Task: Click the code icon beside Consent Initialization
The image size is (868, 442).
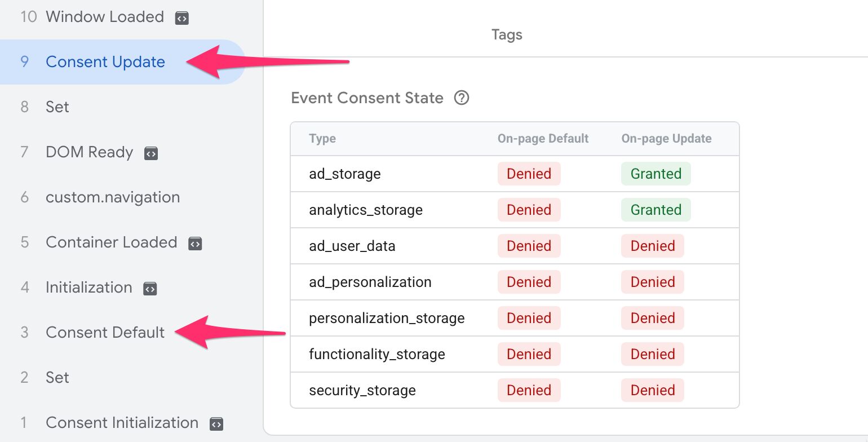Action: point(216,424)
